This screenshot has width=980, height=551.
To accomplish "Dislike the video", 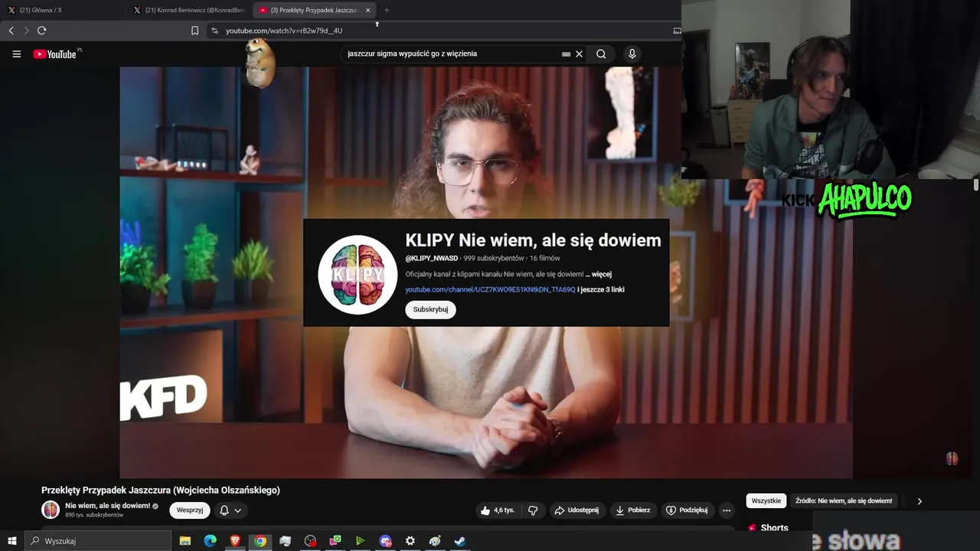I will click(x=533, y=510).
